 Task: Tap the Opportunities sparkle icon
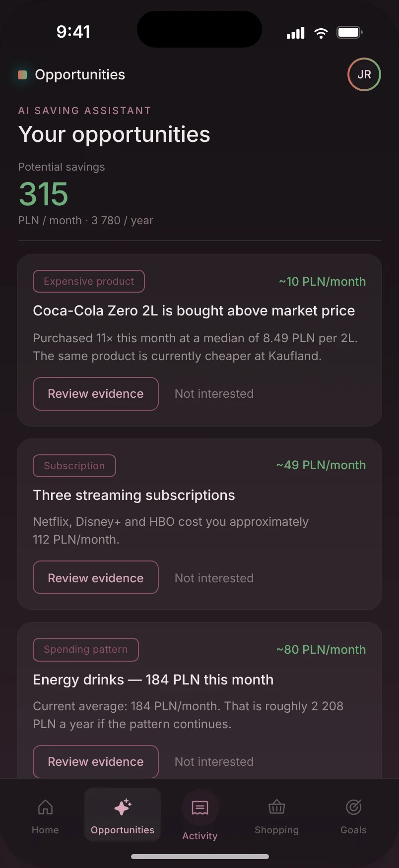pyautogui.click(x=123, y=807)
